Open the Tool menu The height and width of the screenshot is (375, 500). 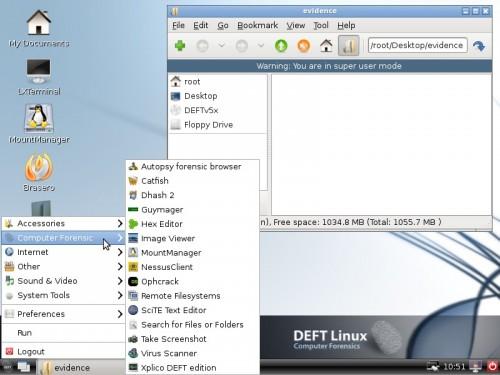[x=321, y=25]
